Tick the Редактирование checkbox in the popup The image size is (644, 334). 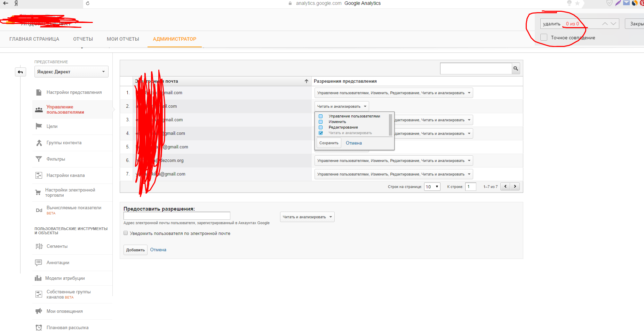point(321,128)
